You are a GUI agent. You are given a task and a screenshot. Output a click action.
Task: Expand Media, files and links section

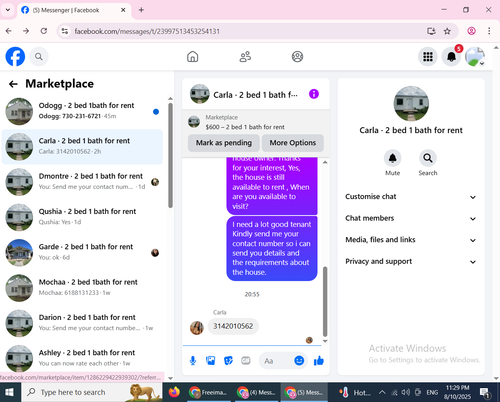click(x=411, y=240)
